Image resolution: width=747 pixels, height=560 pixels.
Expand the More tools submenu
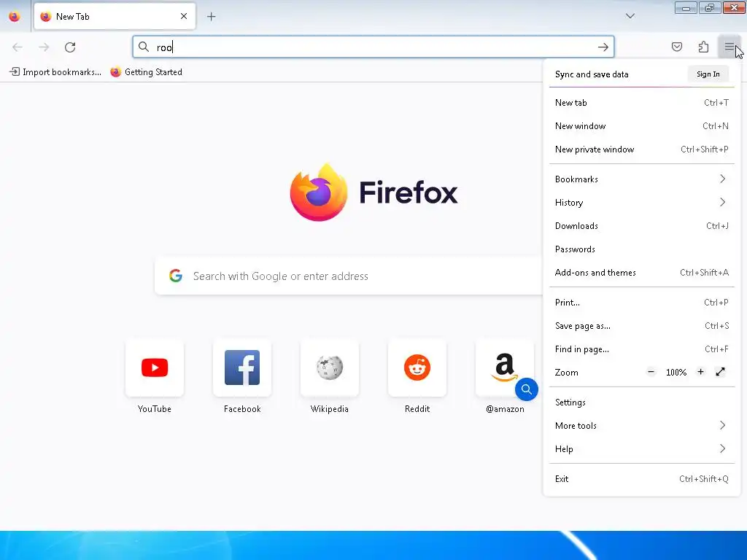[642, 426]
